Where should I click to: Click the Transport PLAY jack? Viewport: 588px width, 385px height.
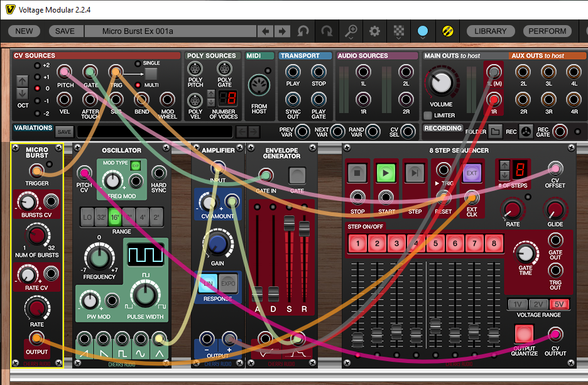pyautogui.click(x=293, y=72)
